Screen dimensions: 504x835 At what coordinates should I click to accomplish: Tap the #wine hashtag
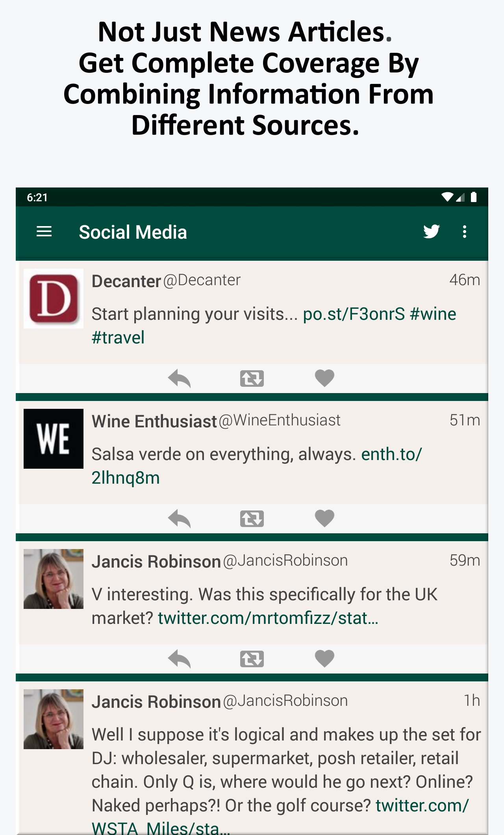(x=433, y=314)
